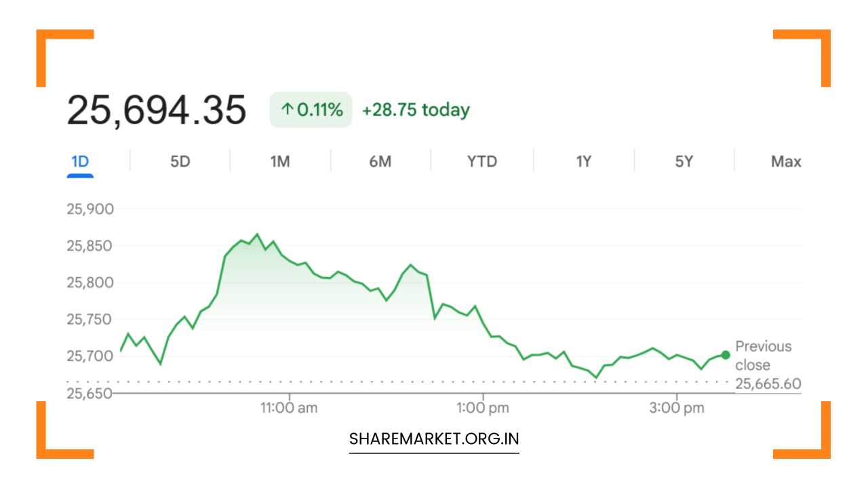This screenshot has height=488, width=868.
Task: Click the Previous close 25,665.60 label
Action: (767, 365)
